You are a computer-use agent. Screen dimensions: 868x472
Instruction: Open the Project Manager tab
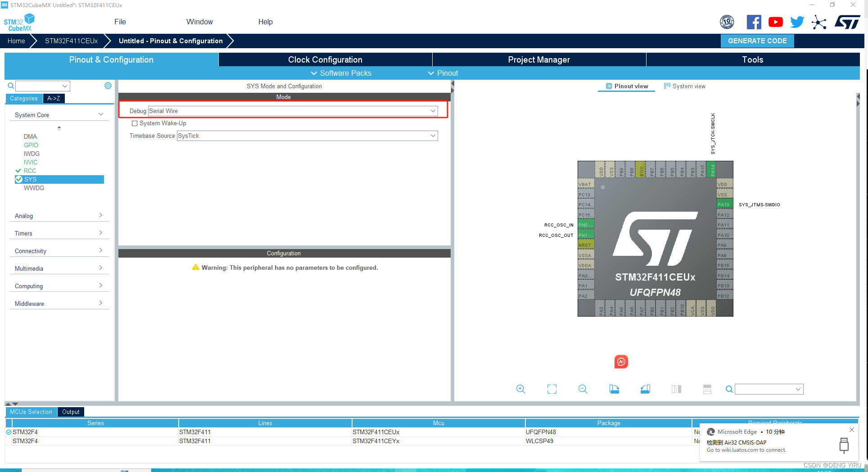[538, 59]
